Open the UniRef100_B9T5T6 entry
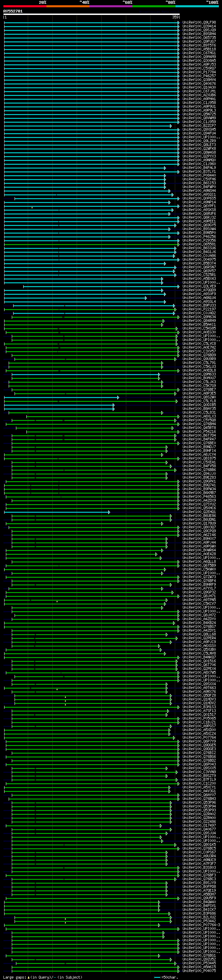The width and height of the screenshot is (222, 980). pos(199,46)
